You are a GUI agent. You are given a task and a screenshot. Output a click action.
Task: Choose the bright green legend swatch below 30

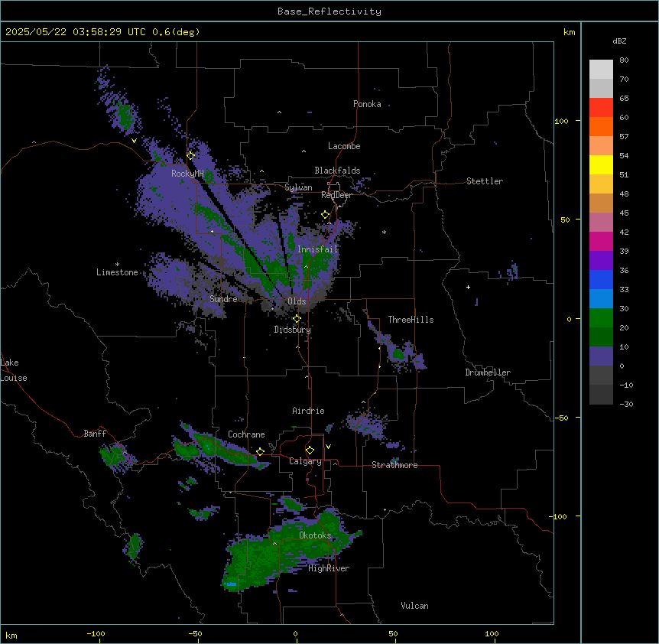click(601, 318)
